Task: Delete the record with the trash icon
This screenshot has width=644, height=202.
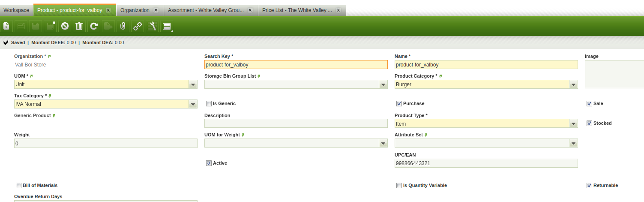Action: [79, 26]
